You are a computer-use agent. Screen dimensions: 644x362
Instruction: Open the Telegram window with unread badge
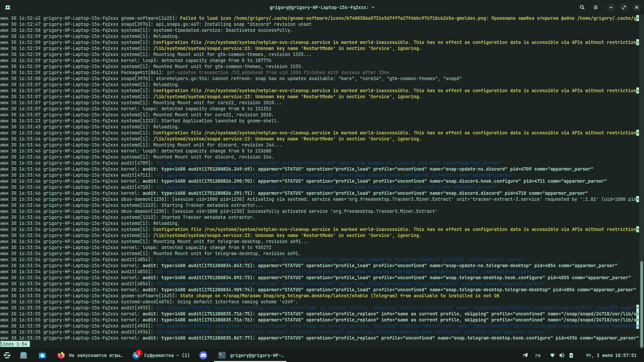tap(162, 355)
